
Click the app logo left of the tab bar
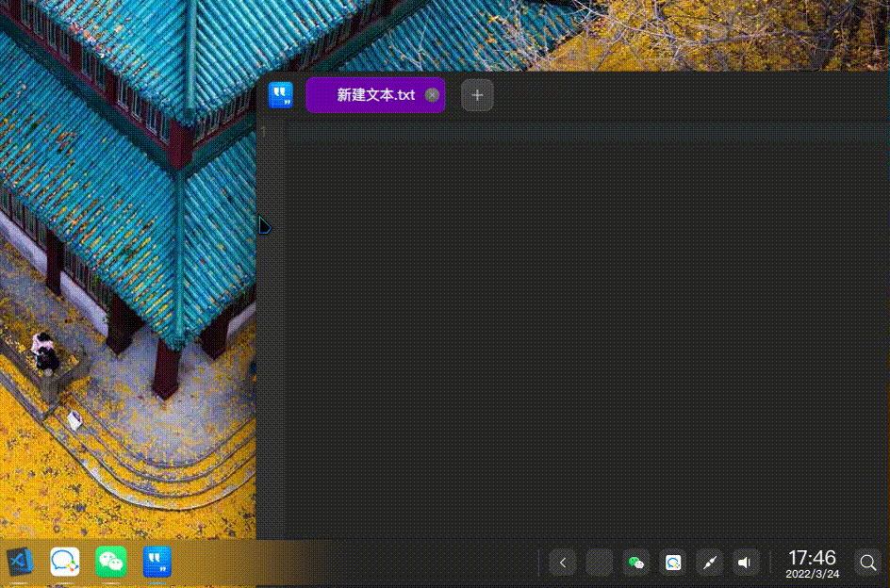click(x=280, y=94)
